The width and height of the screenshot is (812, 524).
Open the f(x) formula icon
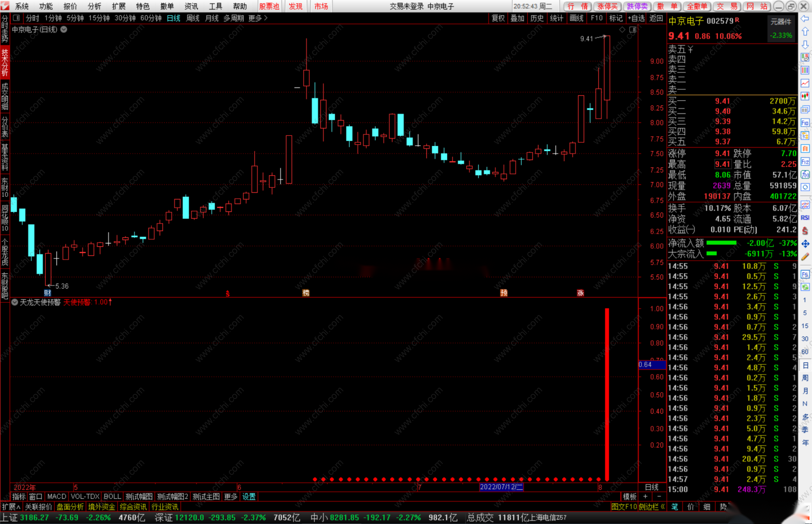point(805,175)
